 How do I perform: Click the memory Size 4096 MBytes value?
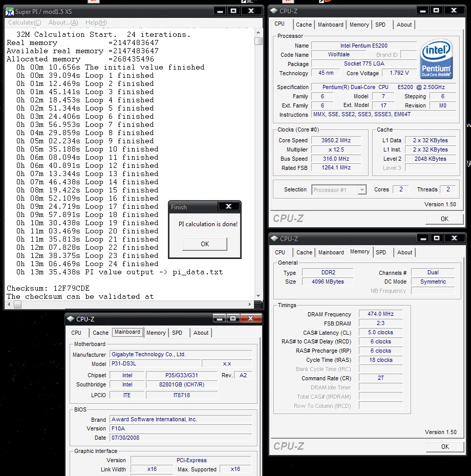click(x=328, y=282)
